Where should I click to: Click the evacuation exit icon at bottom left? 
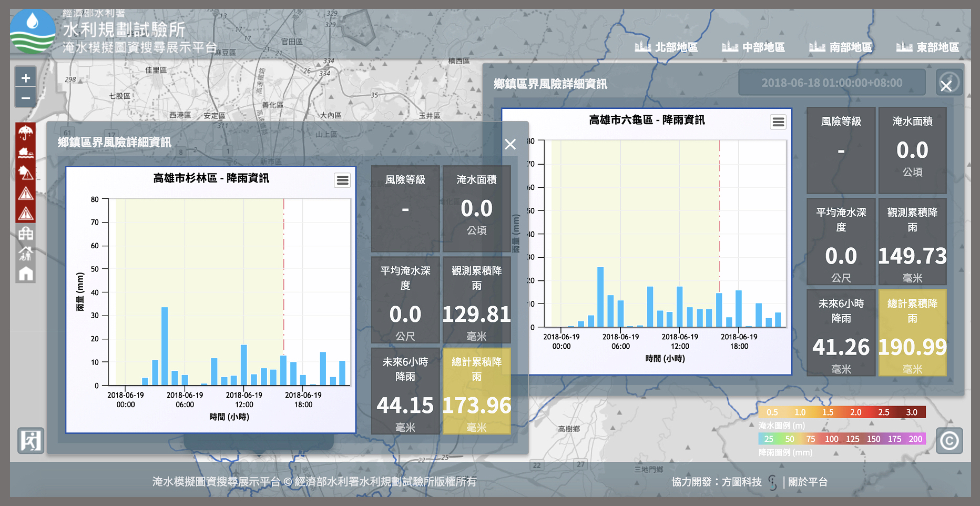coord(30,441)
